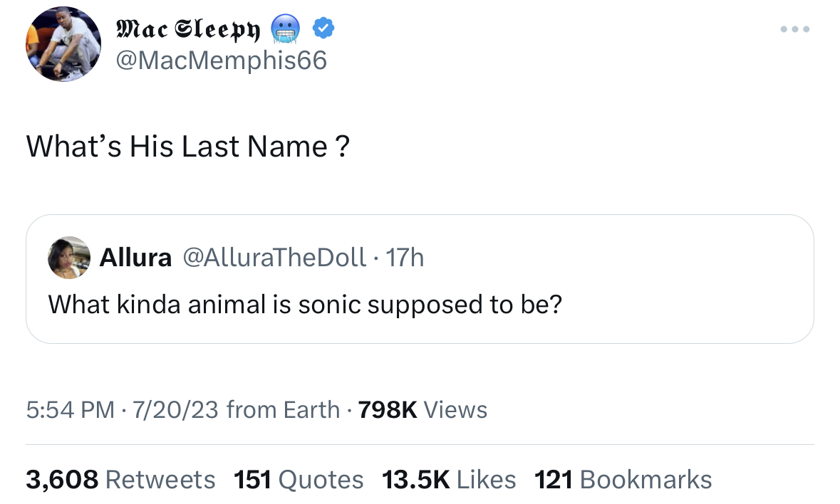The height and width of the screenshot is (504, 840).
Task: Click the 17h timestamp on the quoted tweet
Action: click(405, 257)
